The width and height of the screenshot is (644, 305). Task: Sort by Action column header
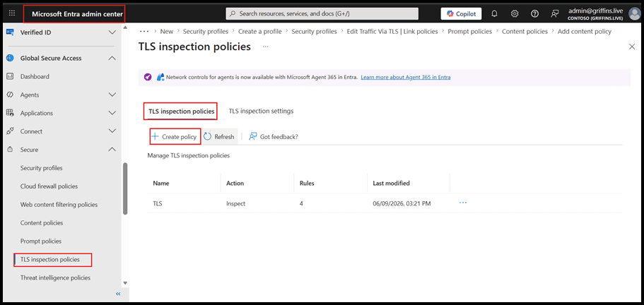pyautogui.click(x=235, y=184)
